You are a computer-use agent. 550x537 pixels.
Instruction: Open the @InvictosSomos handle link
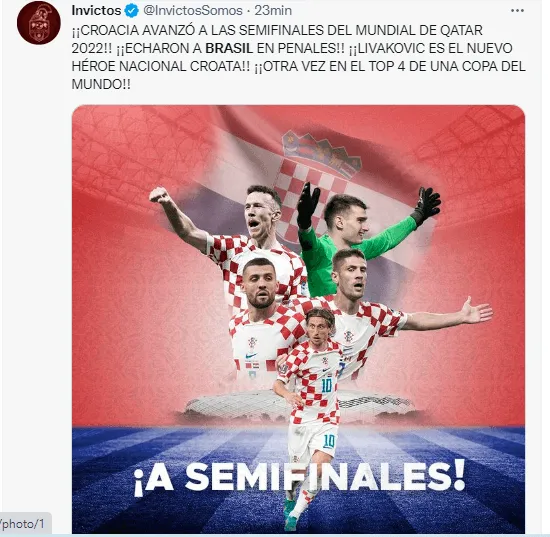pos(193,11)
